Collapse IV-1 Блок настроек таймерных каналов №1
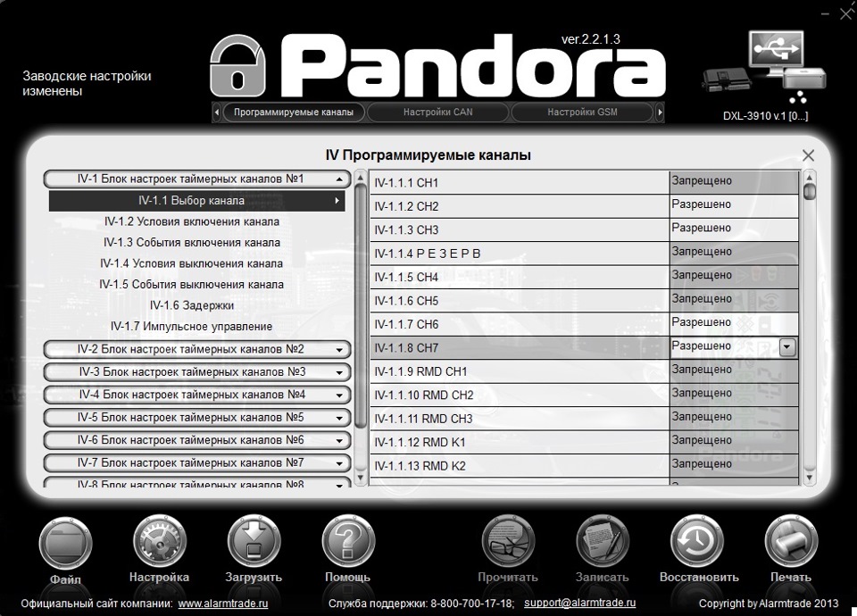The image size is (857, 616). [196, 179]
